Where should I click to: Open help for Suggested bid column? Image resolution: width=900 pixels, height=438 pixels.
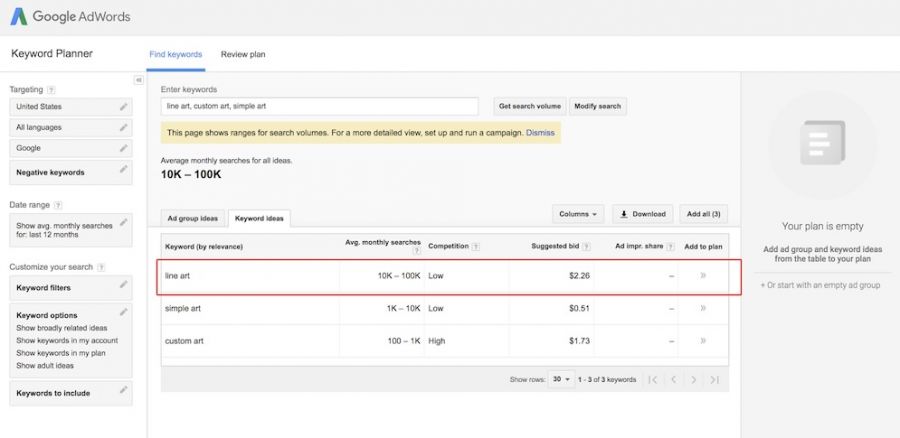(x=586, y=247)
